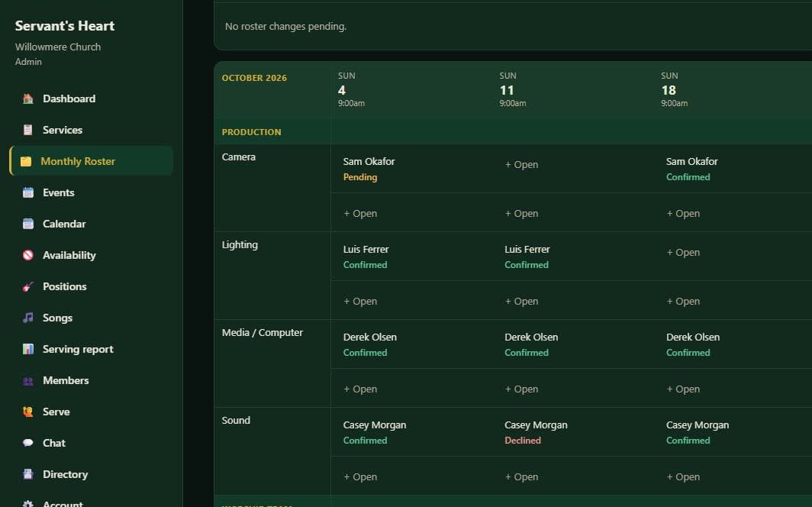
Task: Open the Positions page
Action: click(x=91, y=286)
